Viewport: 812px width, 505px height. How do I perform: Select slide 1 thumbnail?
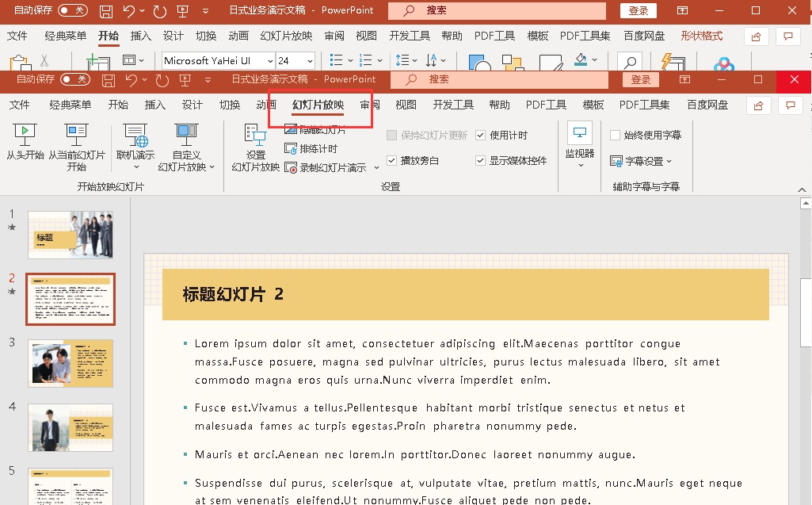pyautogui.click(x=71, y=235)
